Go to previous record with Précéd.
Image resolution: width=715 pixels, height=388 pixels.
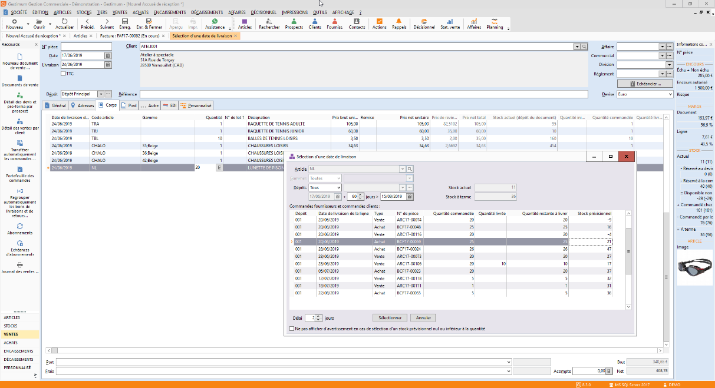coord(87,24)
